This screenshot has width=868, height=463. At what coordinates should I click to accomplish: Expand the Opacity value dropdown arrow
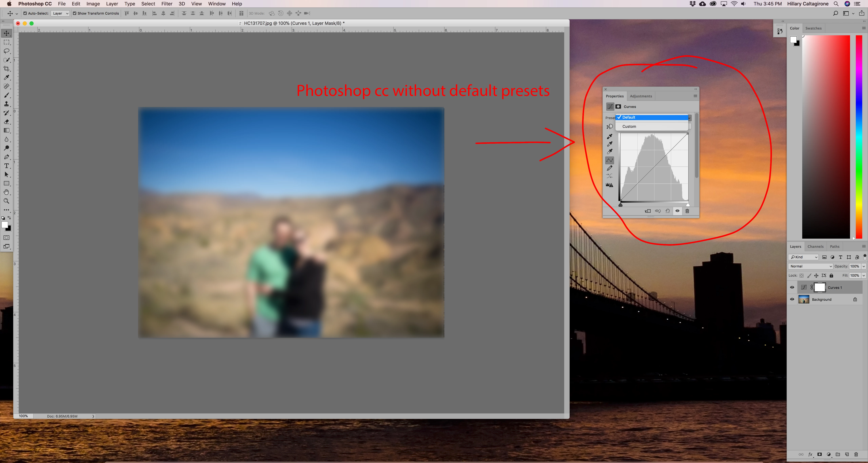click(x=864, y=266)
